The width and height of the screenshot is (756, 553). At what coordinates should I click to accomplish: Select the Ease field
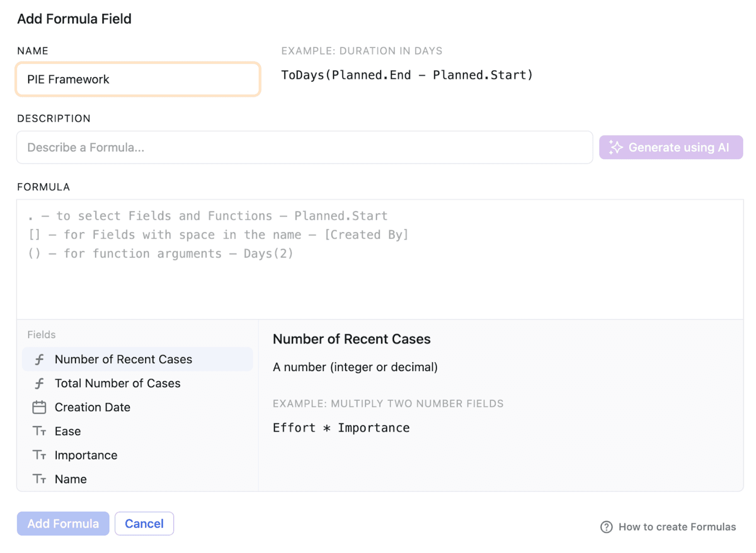(68, 431)
